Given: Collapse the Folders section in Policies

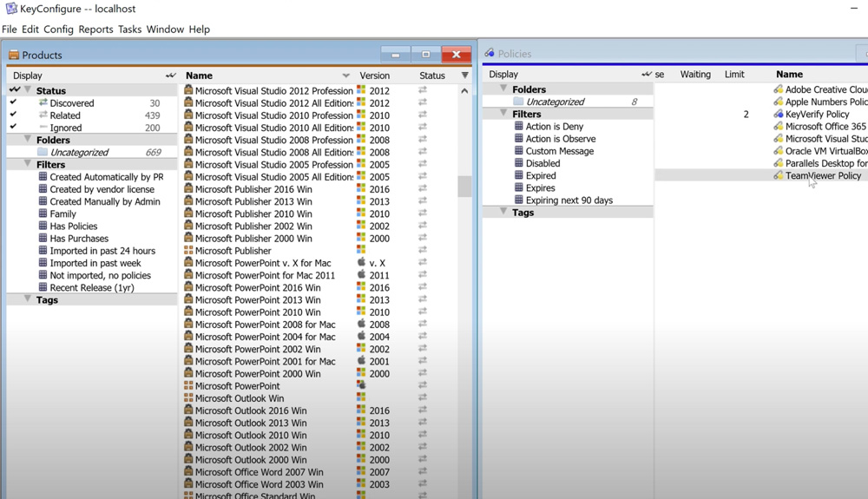Looking at the screenshot, I should 503,89.
